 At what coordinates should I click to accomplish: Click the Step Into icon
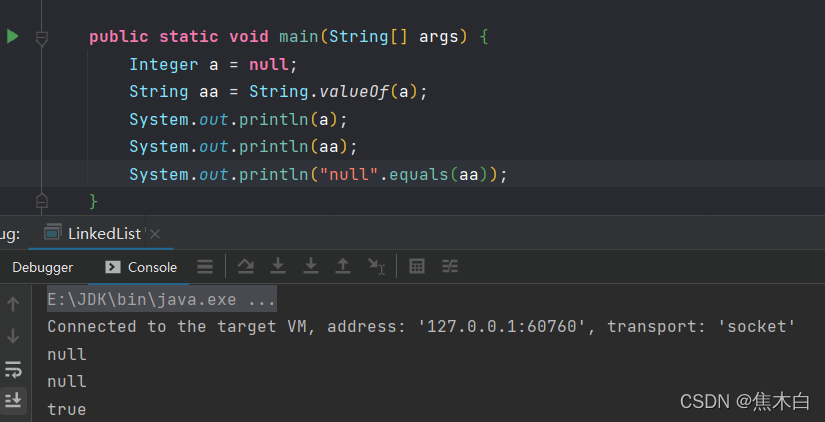[x=279, y=266]
